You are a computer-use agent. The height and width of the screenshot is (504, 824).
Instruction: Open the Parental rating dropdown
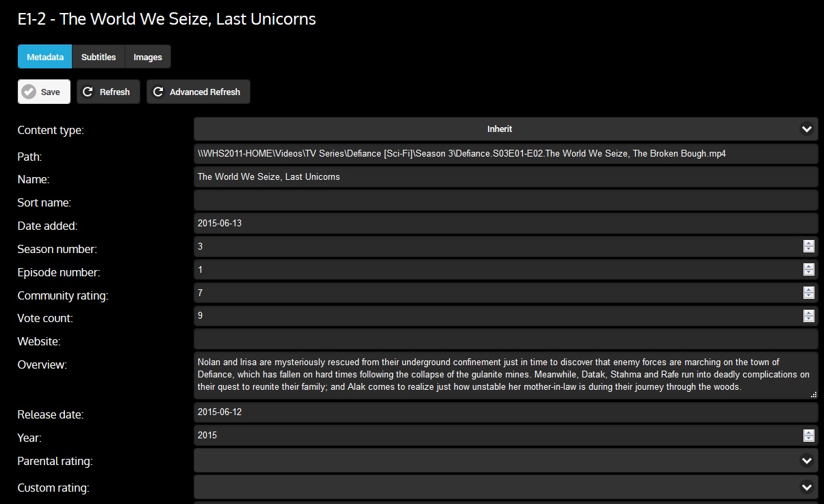coord(807,461)
